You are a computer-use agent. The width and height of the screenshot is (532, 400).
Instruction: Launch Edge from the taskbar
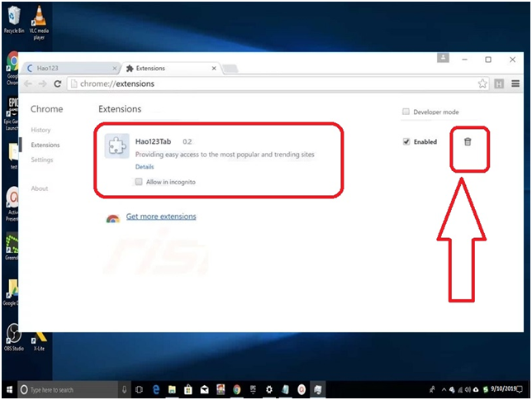pos(156,389)
